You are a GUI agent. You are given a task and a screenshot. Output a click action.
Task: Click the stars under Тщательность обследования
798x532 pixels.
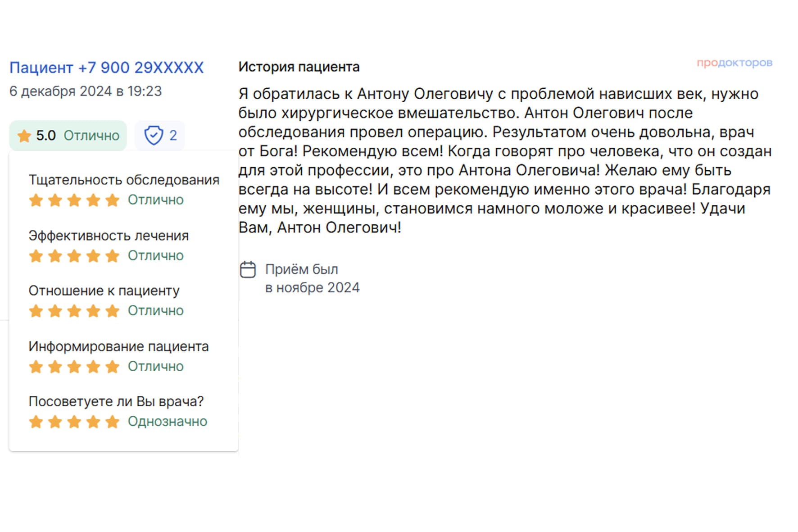pyautogui.click(x=74, y=200)
